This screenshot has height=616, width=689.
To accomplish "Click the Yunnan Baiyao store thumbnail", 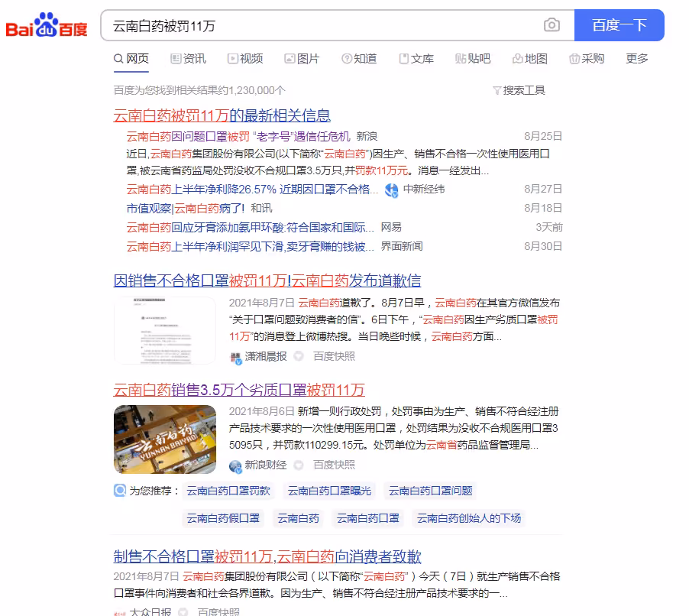I will (165, 439).
